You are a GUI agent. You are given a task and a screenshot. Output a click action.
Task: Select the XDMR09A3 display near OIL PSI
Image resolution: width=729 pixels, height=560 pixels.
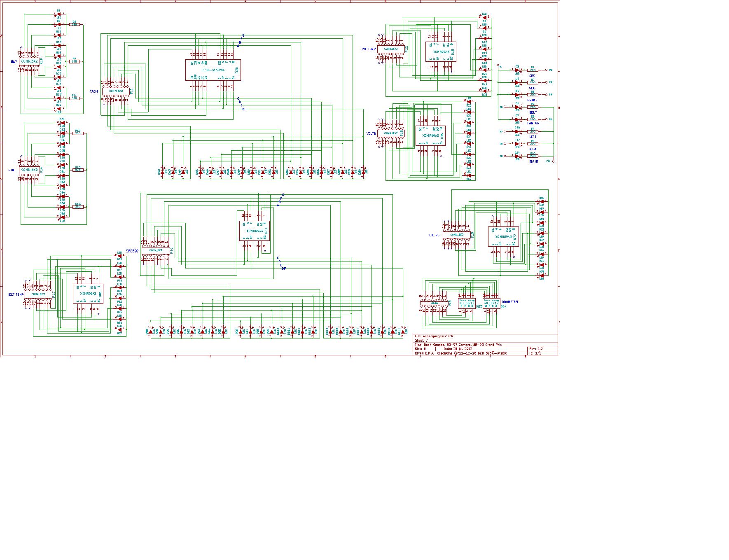503,237
